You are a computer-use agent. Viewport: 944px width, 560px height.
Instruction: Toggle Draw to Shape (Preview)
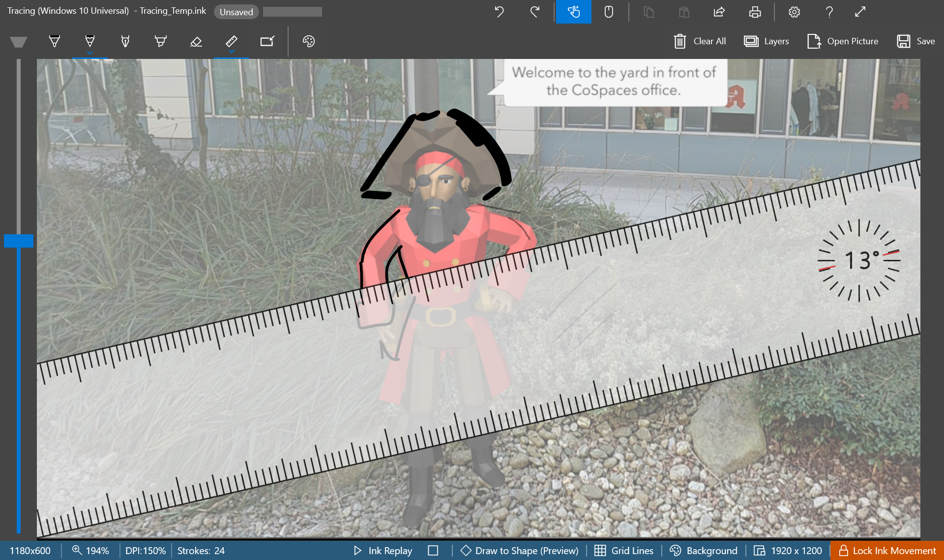[519, 551]
